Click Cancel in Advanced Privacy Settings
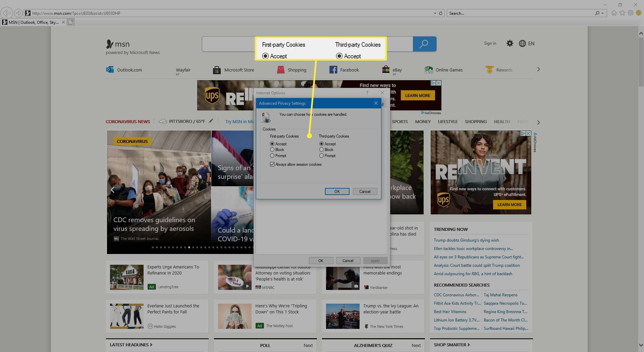Viewport: 644px width, 352px height. pos(365,191)
